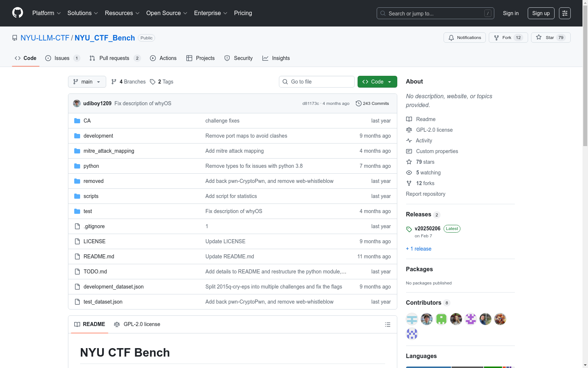Click the Contributors heading link
This screenshot has width=588, height=368.
(x=428, y=302)
